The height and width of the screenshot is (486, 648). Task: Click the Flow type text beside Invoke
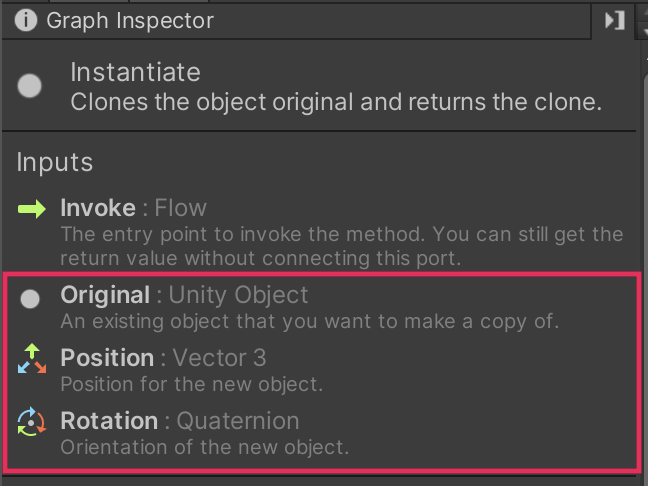click(181, 208)
